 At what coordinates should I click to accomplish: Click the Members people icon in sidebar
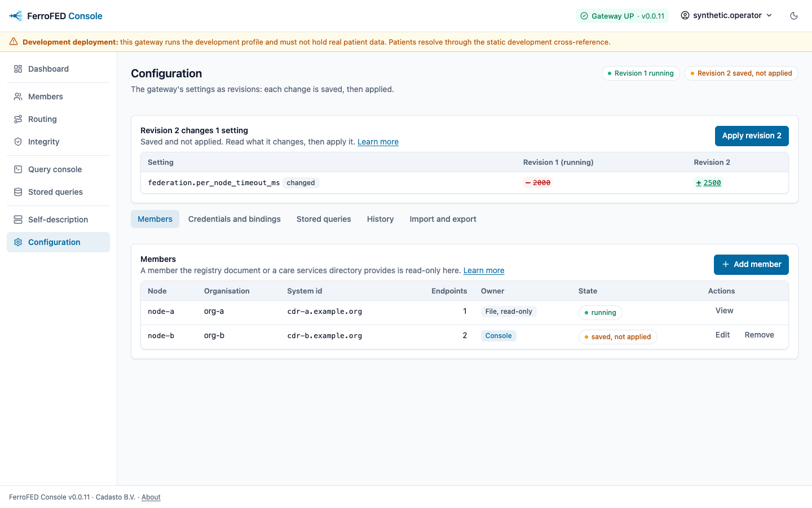tap(18, 97)
